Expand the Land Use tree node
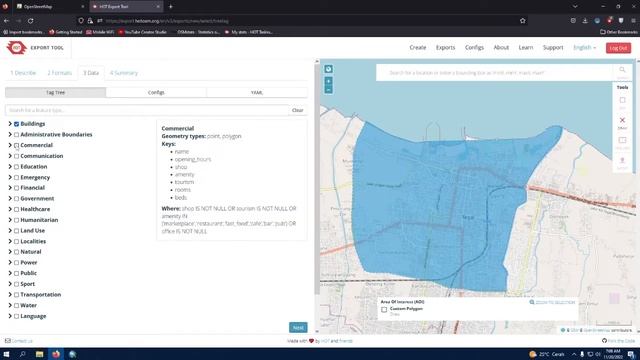 point(10,230)
